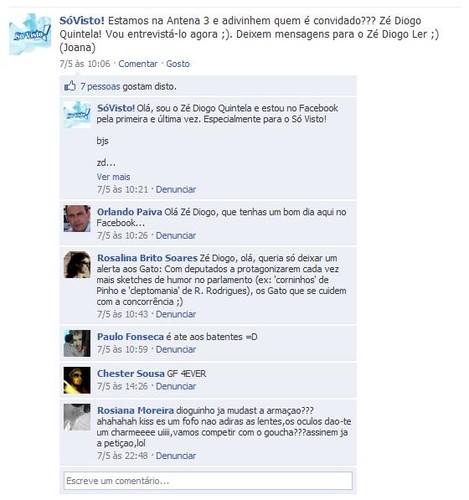Viewport: 469px width, 500px height.
Task: Open Orlando Paiva's profile picture
Action: coord(77,218)
